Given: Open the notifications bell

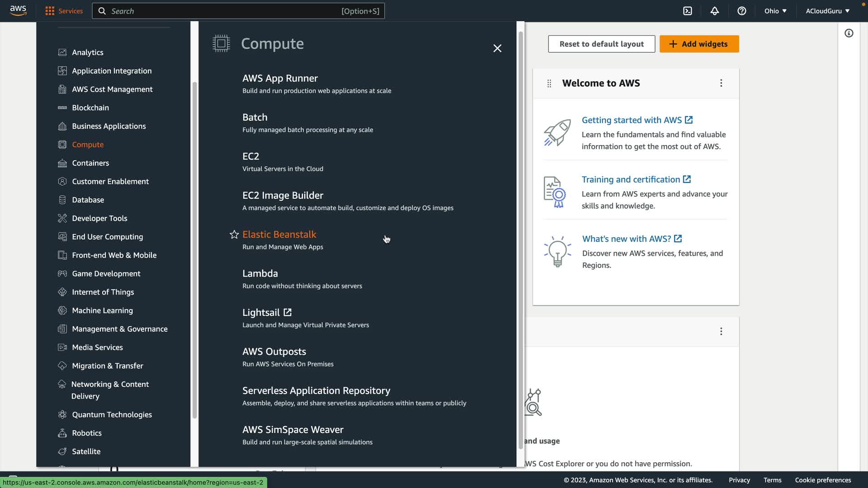Looking at the screenshot, I should tap(714, 11).
